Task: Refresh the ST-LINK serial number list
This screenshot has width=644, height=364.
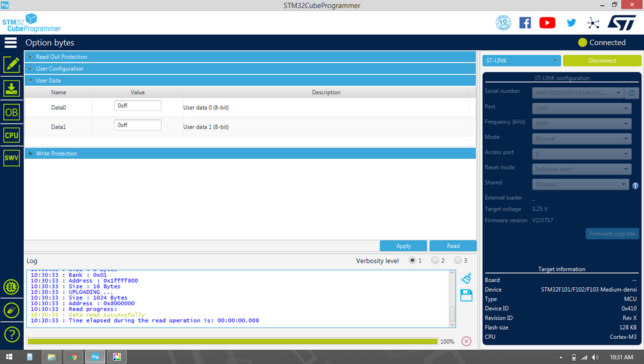Action: pyautogui.click(x=632, y=93)
